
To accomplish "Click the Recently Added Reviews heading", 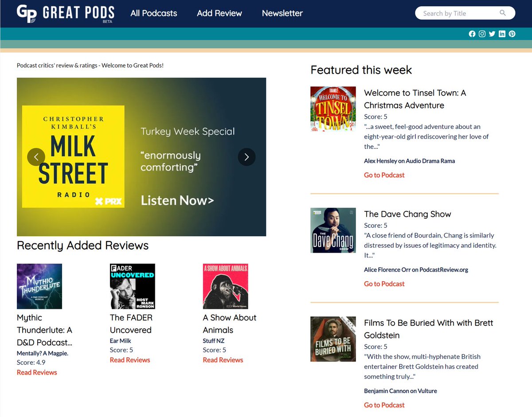I will [83, 246].
